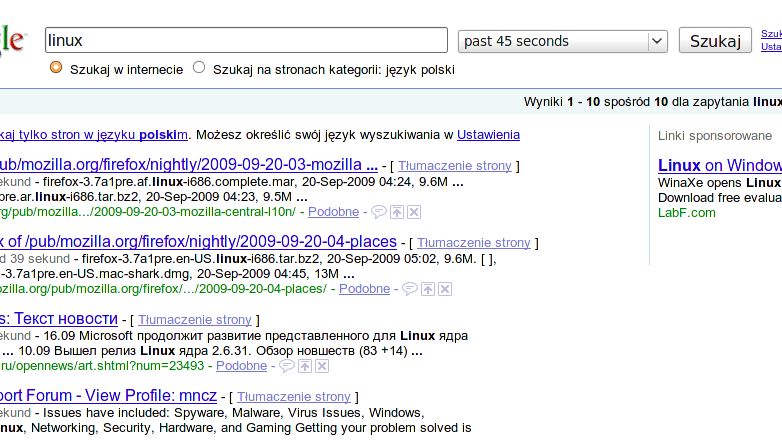Image resolution: width=782 pixels, height=440 pixels.
Task: Click green URL ending 2009-09-20-04-places/
Action: (163, 289)
